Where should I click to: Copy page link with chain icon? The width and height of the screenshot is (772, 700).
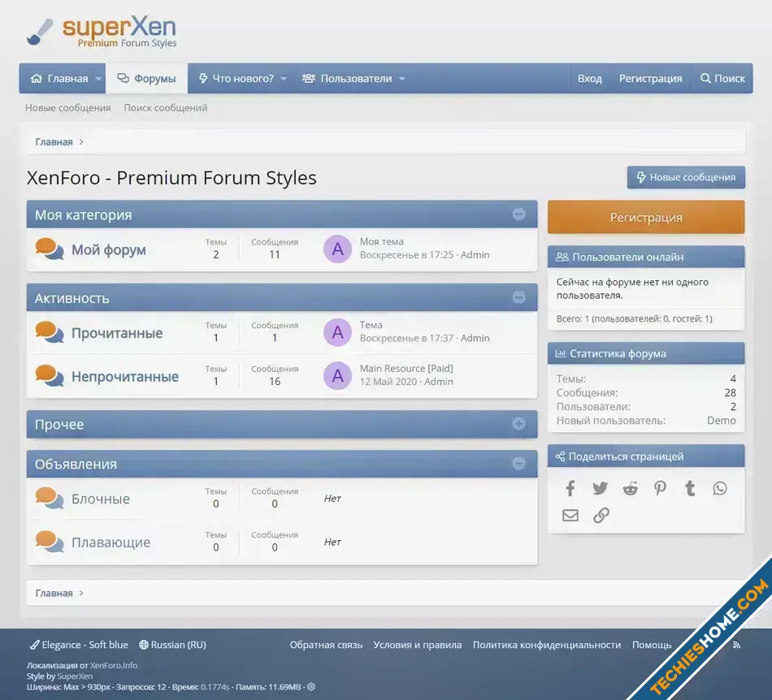[601, 515]
